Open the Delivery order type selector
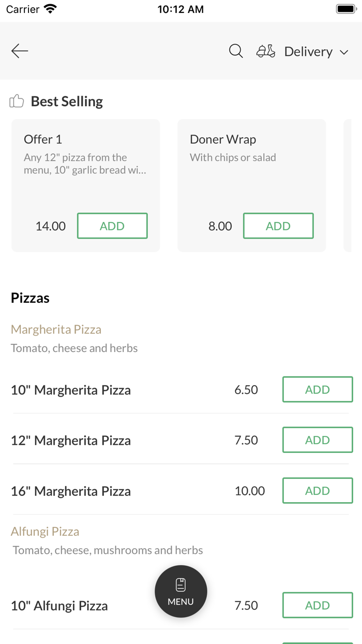This screenshot has width=362, height=644. [308, 52]
